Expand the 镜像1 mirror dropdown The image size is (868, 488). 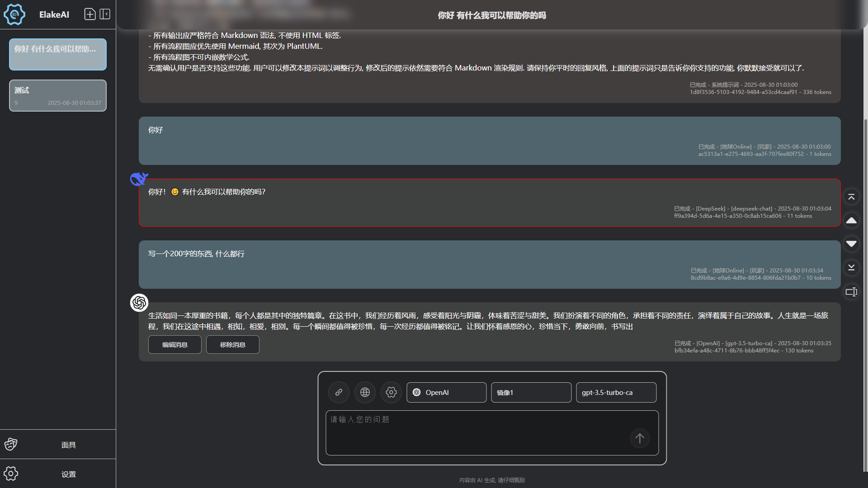(531, 392)
